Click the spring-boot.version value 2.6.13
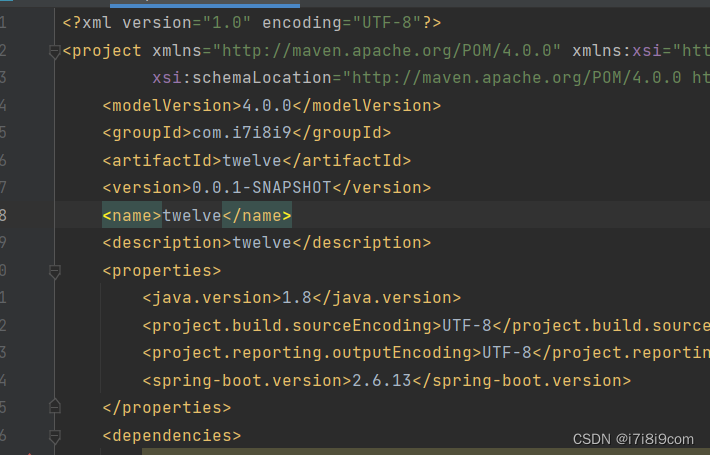The width and height of the screenshot is (710, 455). pos(382,380)
